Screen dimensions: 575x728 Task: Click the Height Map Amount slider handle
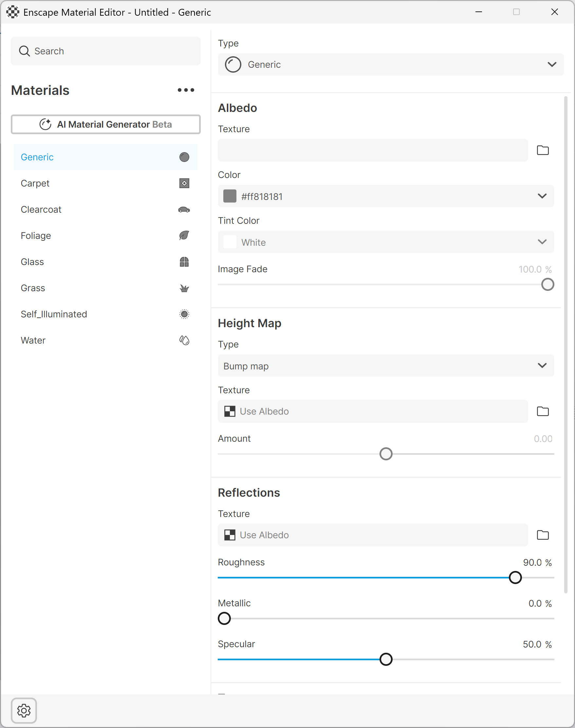[386, 454]
